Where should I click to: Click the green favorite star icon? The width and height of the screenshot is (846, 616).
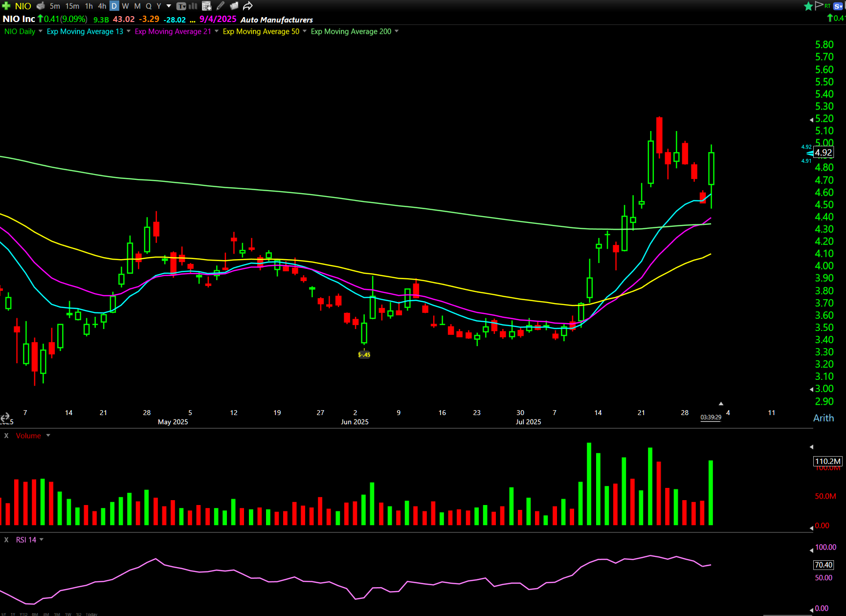point(808,6)
